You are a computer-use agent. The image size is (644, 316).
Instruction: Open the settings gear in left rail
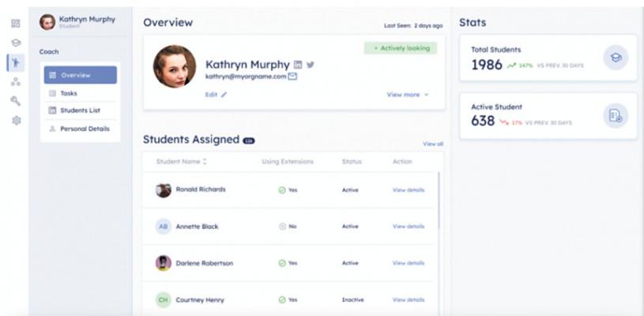[x=14, y=120]
